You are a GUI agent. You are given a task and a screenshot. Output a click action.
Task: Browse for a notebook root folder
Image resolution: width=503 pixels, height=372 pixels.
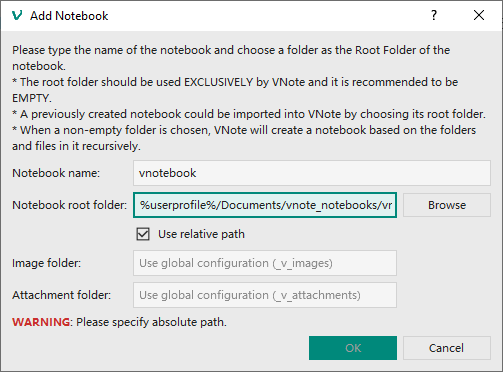447,205
